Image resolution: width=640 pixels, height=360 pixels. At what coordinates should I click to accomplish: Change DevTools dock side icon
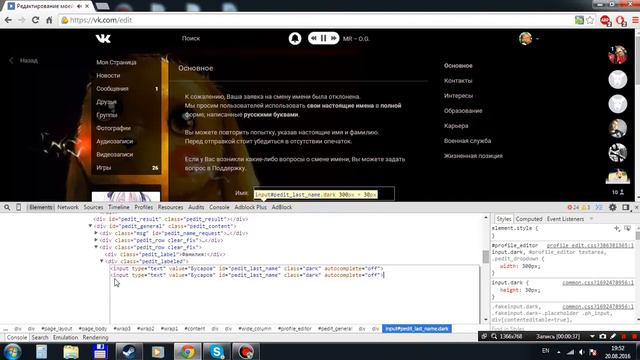coord(625,207)
